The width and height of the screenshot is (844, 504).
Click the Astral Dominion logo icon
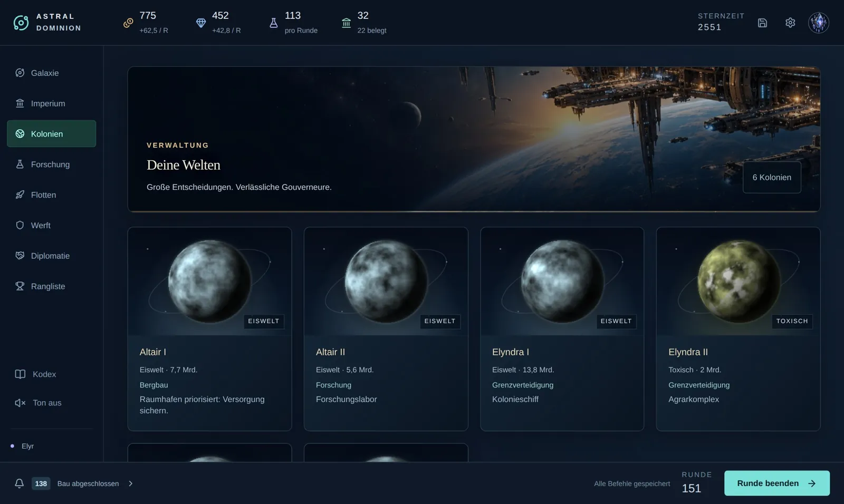tap(21, 23)
